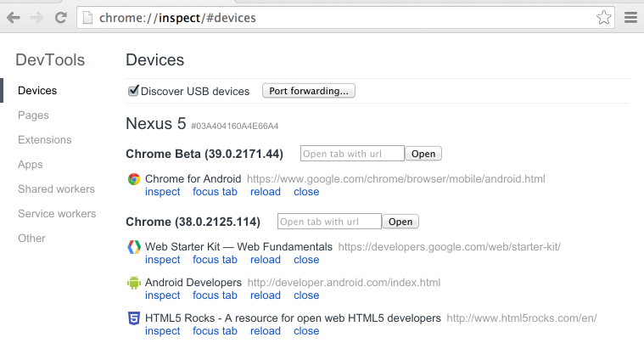Select Extensions in DevTools sidebar
The width and height of the screenshot is (644, 360).
pyautogui.click(x=44, y=140)
